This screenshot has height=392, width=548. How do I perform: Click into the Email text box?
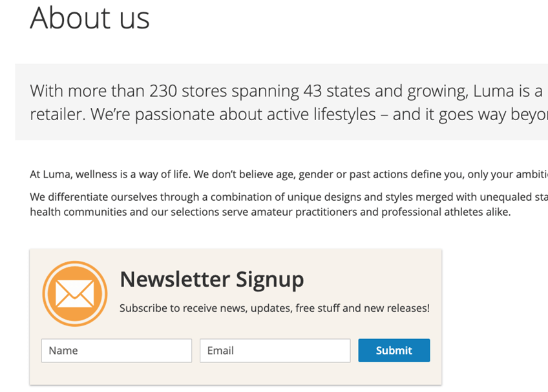[275, 351]
